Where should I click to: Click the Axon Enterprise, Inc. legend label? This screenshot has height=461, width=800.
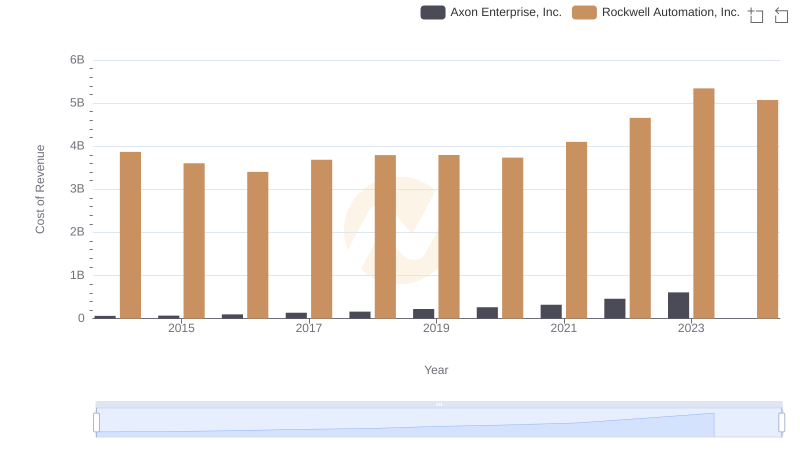[506, 12]
